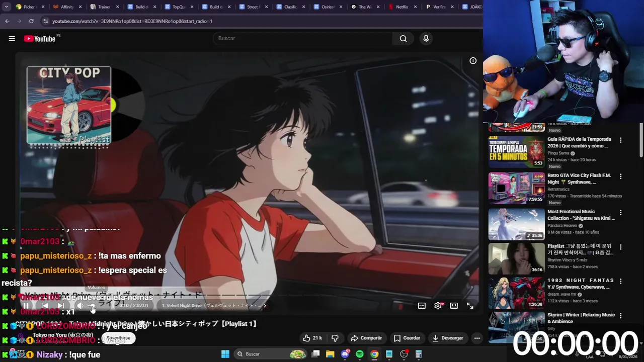Open the Retro GTA Vice City thumbnail
Image resolution: width=644 pixels, height=362 pixels.
516,188
